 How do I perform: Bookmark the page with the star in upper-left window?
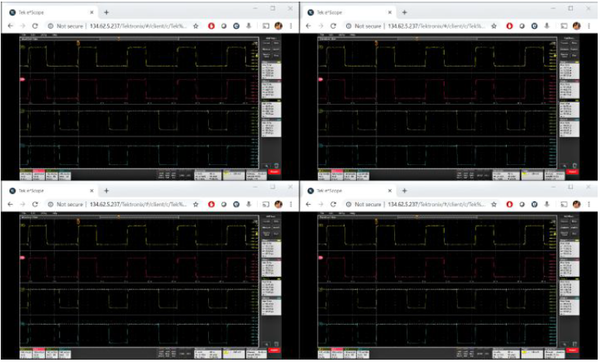pos(196,26)
